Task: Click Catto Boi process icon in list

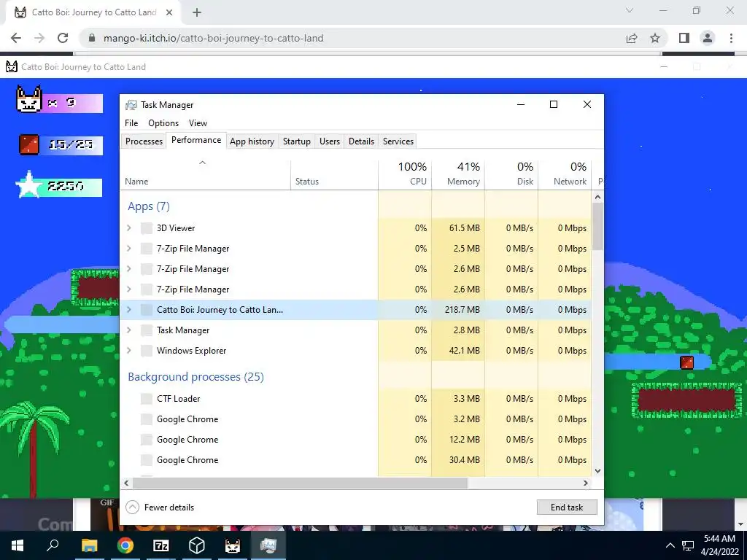Action: coord(146,309)
